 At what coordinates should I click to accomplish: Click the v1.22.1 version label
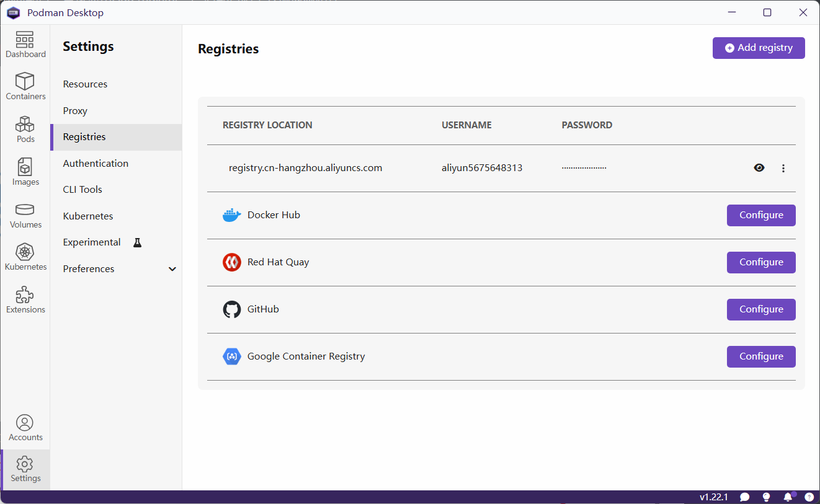coord(714,497)
